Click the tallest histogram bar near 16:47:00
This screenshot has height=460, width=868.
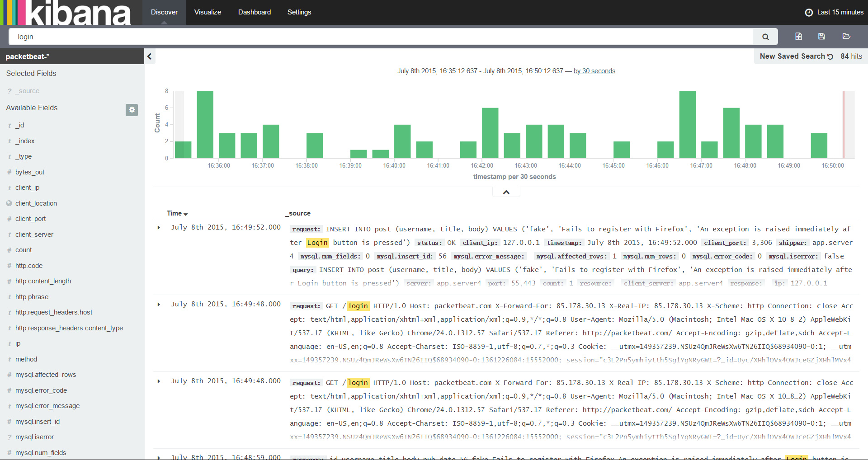click(687, 124)
